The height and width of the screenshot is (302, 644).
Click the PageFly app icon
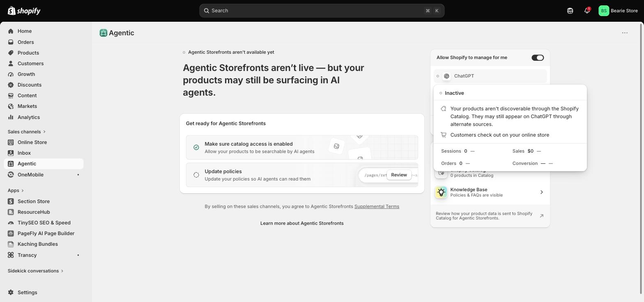coord(11,233)
